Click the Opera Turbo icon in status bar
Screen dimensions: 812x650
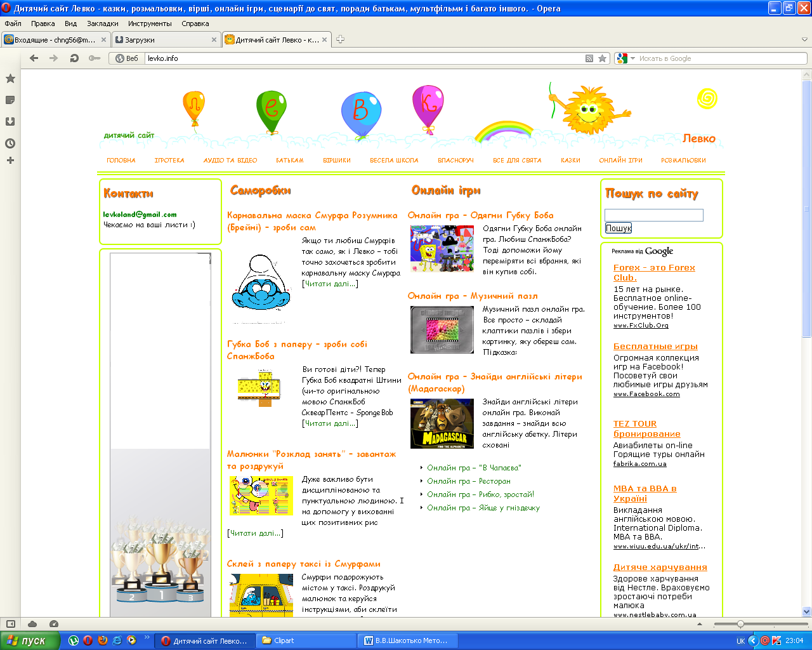pyautogui.click(x=54, y=624)
